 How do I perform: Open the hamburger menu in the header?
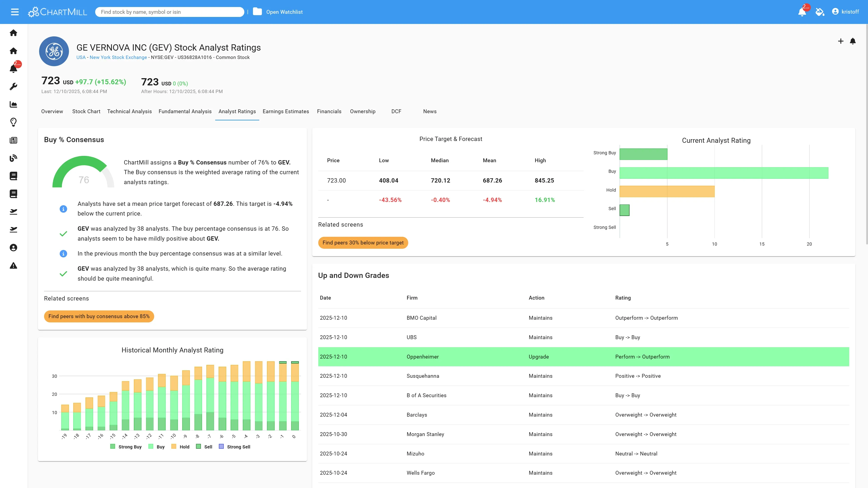point(14,12)
